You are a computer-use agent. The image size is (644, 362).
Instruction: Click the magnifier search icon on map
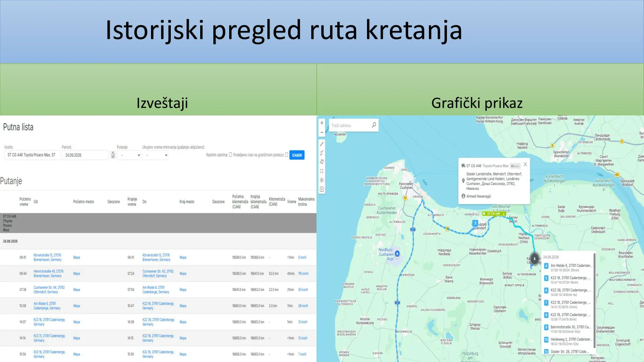coord(374,125)
